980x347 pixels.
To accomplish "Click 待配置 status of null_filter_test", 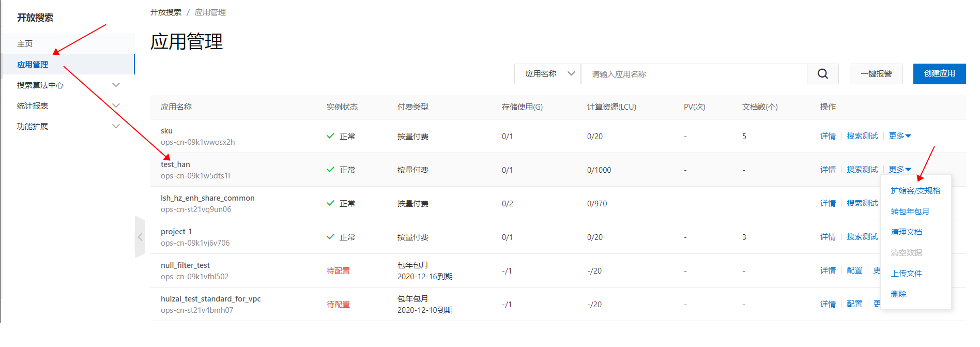I will 338,270.
